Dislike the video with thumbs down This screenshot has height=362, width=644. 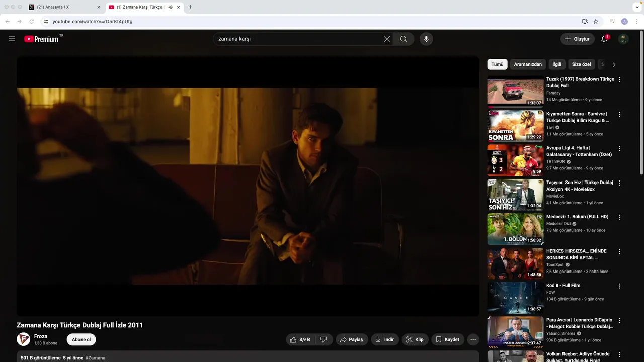tap(324, 339)
